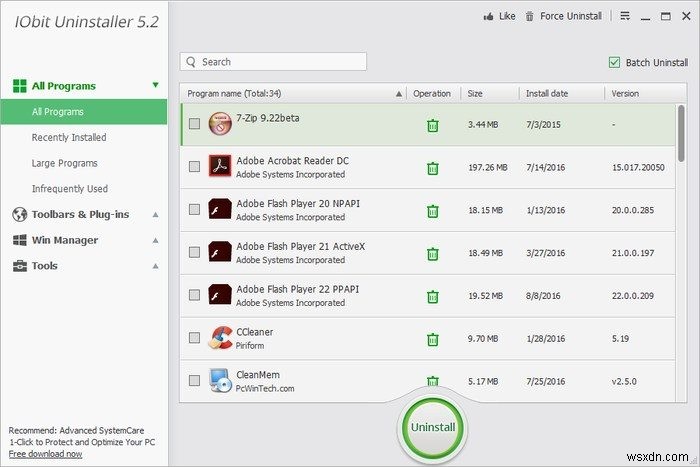Tick the Adobe Flash Player 20 NPAPI checkbox
Viewport: 700px width, 467px height.
point(194,209)
